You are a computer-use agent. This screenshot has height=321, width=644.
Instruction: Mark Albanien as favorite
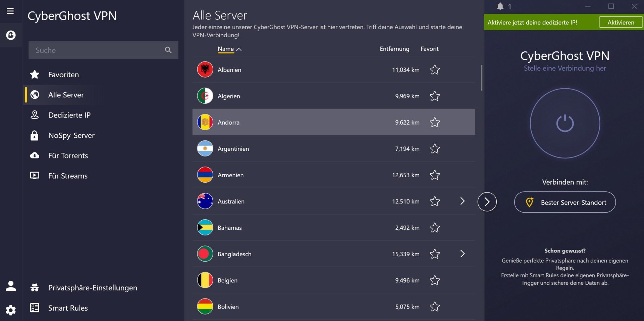click(x=435, y=70)
